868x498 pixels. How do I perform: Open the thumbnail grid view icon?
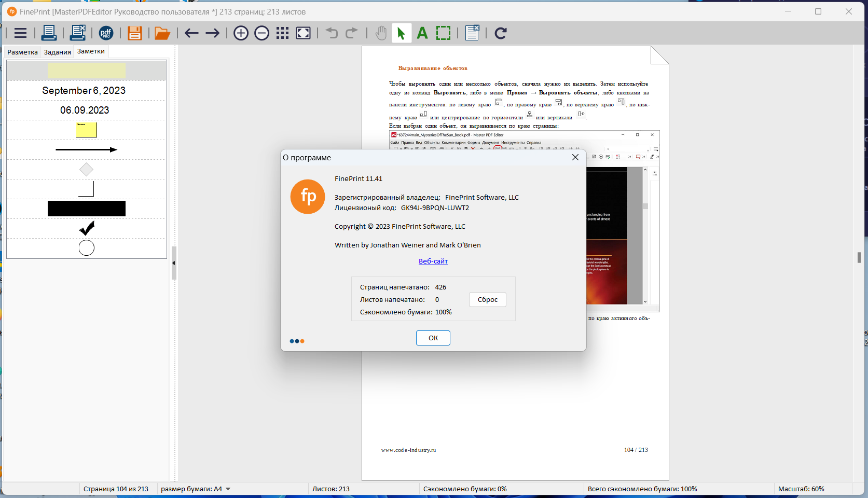point(282,33)
